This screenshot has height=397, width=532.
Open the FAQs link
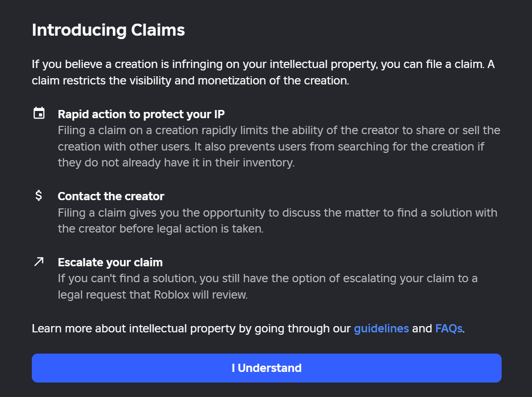448,329
